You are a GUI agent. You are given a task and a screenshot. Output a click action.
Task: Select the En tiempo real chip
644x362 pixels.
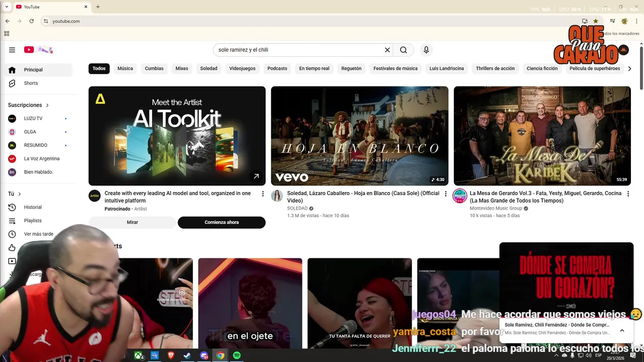click(314, 68)
